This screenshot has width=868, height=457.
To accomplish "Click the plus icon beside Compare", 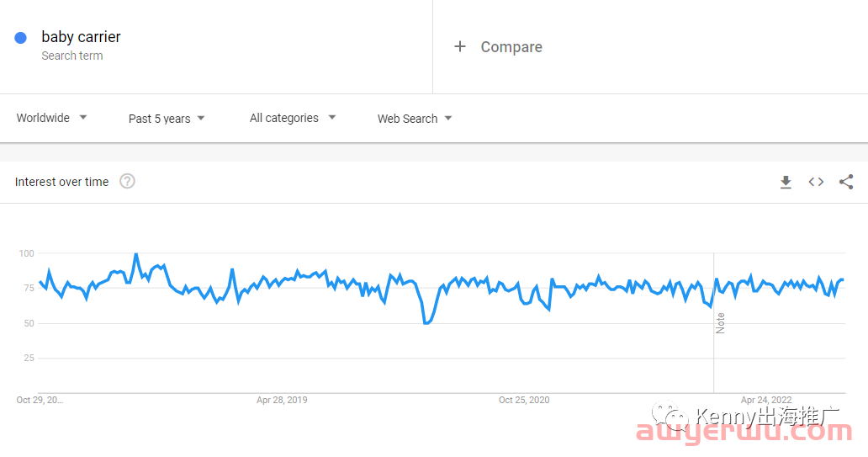I will tap(460, 46).
